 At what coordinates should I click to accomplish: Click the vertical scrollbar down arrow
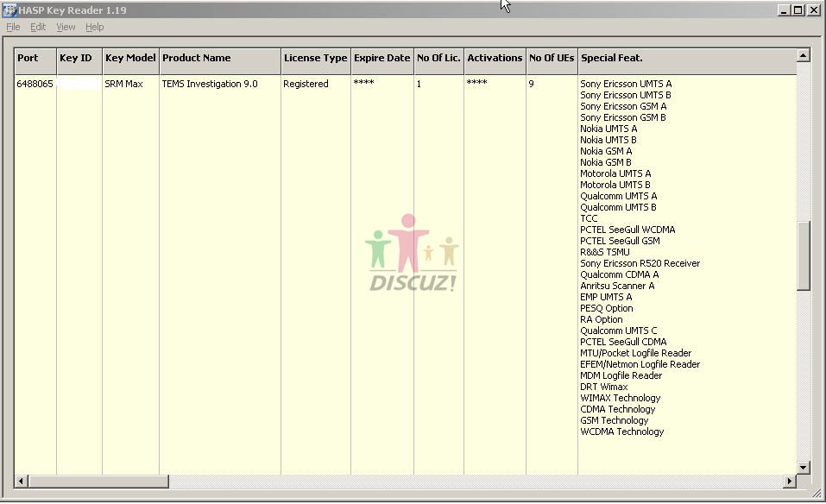tap(803, 468)
